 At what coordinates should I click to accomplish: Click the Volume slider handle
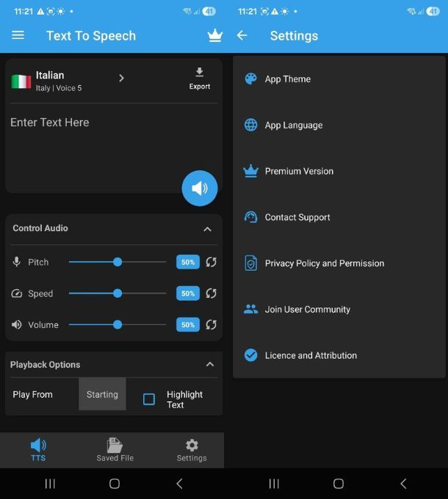118,324
